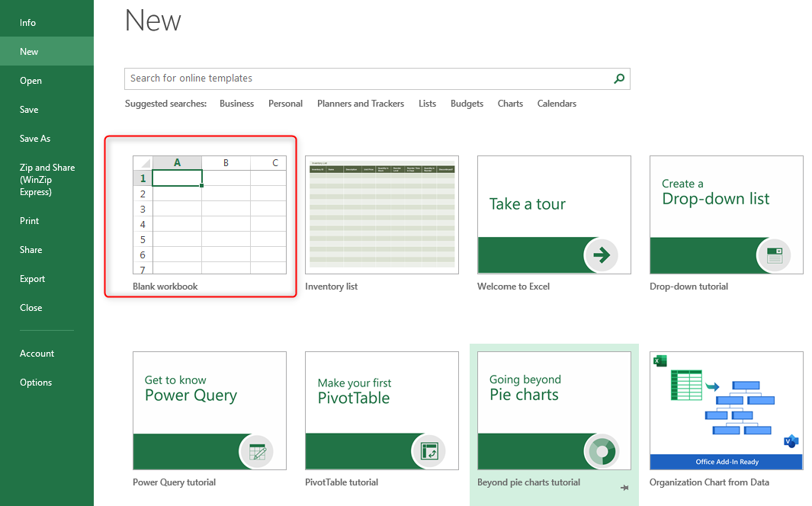
Task: Select New in the sidebar
Action: click(x=47, y=52)
